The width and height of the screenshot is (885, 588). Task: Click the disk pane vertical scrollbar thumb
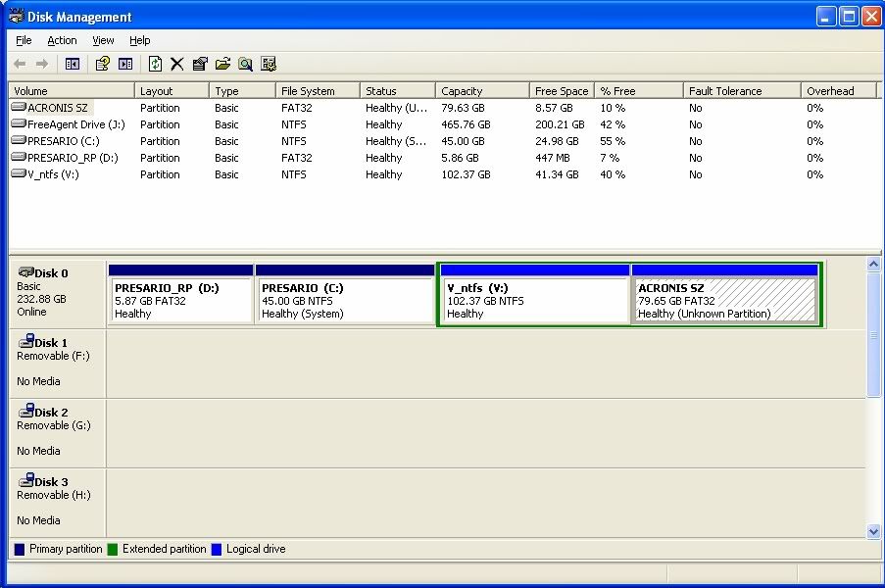pos(873,334)
